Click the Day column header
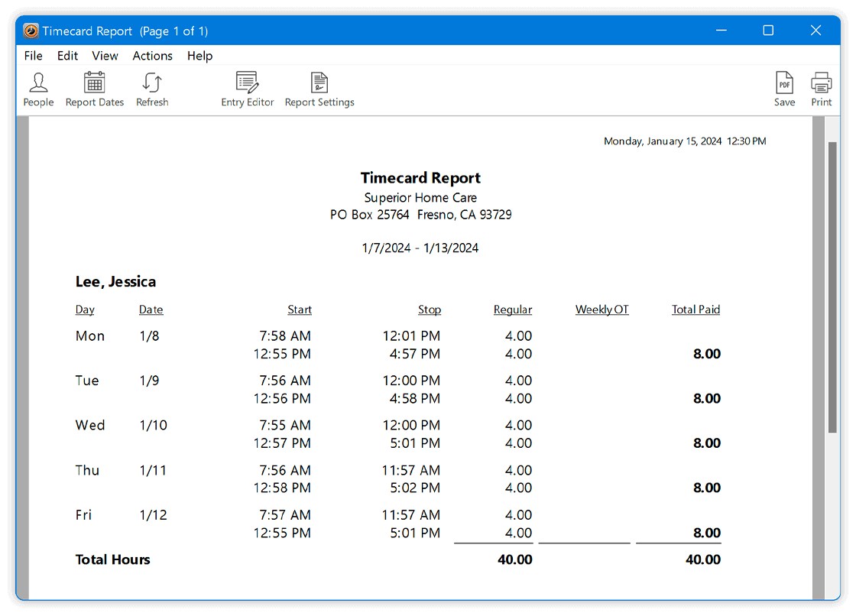Viewport: 856px width, 616px height. 84,310
